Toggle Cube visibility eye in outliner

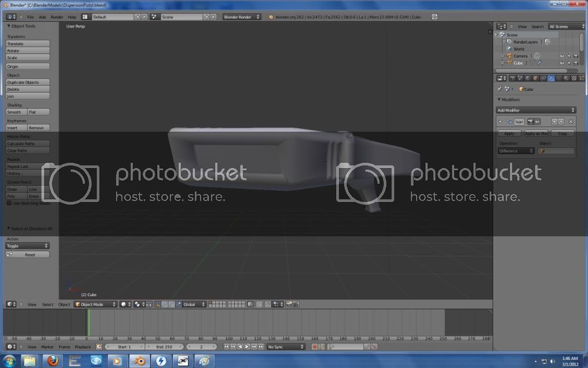point(562,63)
